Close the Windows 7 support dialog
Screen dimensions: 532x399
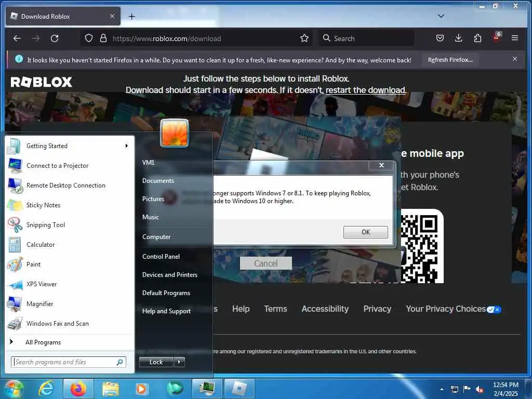click(381, 165)
